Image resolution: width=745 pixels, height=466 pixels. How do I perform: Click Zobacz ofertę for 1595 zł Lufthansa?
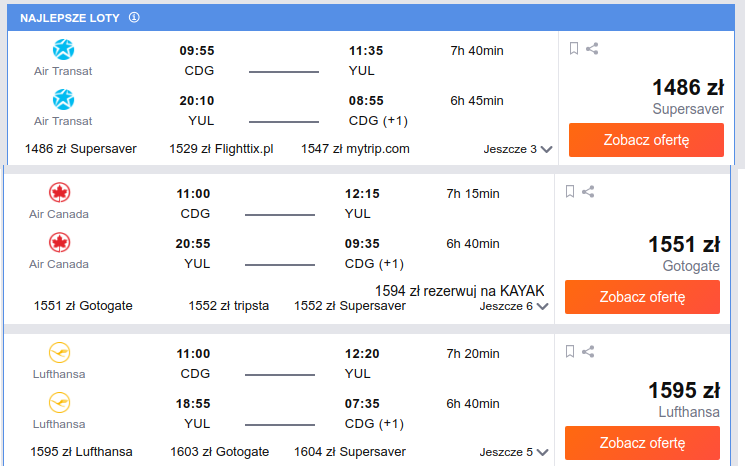tap(642, 443)
